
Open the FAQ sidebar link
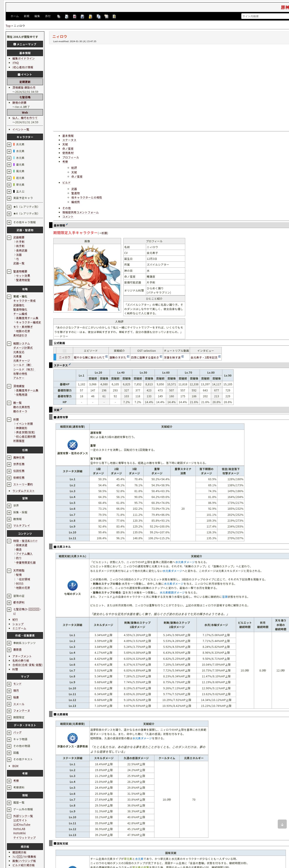point(16,63)
